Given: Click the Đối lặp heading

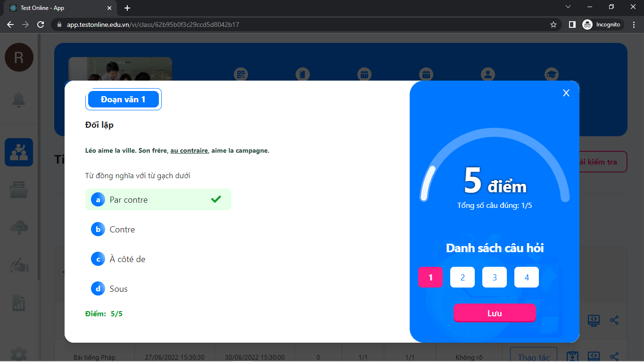Looking at the screenshot, I should [x=99, y=125].
